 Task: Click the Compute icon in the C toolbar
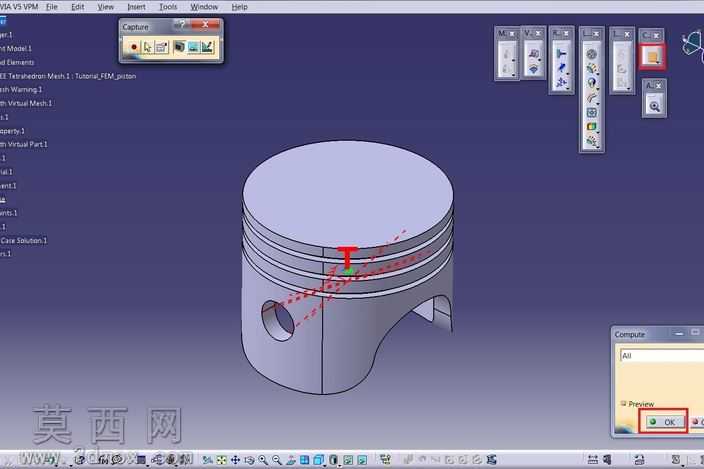click(652, 57)
